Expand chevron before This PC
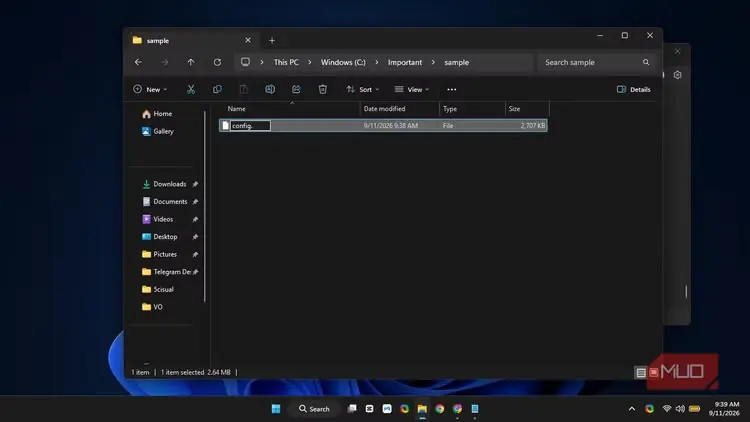 coord(262,62)
